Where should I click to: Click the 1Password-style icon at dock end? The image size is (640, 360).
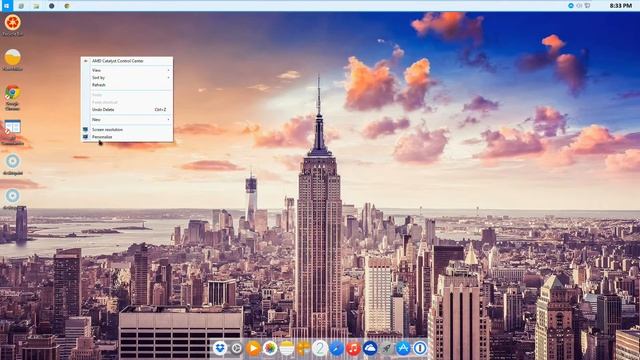[x=420, y=348]
